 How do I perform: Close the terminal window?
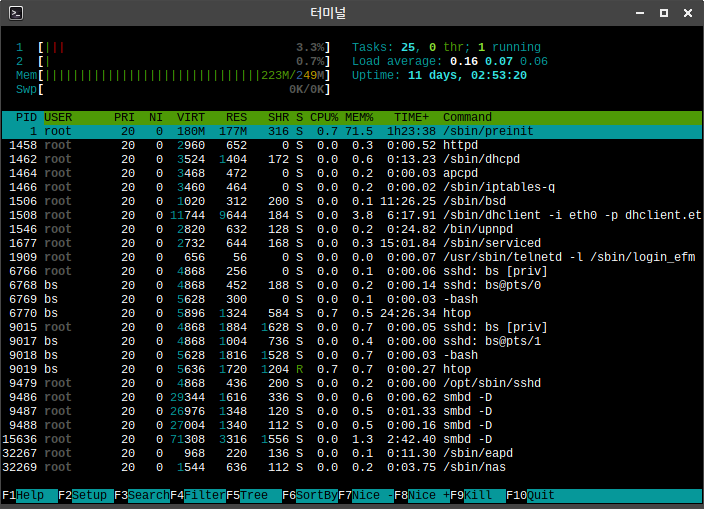tap(688, 13)
